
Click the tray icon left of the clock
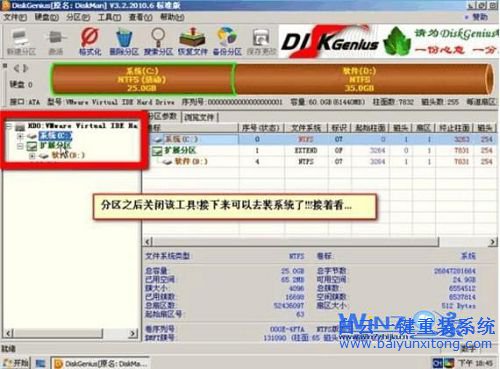(449, 363)
